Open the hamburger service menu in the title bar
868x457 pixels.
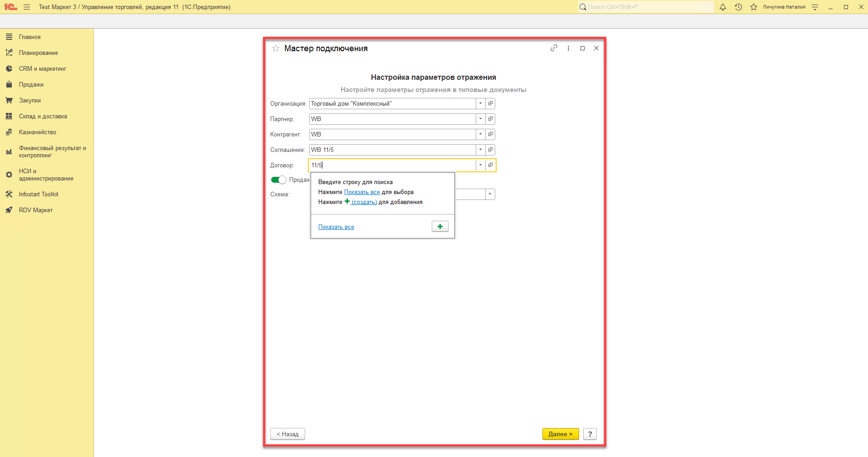pos(27,7)
